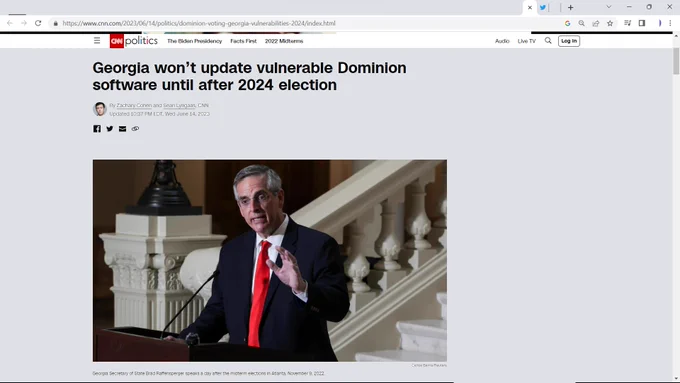Share this page from address bar
The height and width of the screenshot is (383, 680).
coord(596,23)
